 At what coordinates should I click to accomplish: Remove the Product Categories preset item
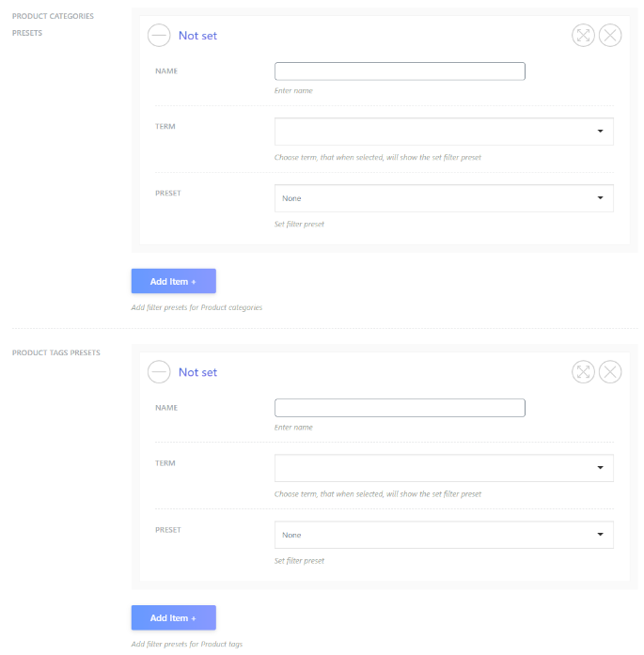coord(610,36)
